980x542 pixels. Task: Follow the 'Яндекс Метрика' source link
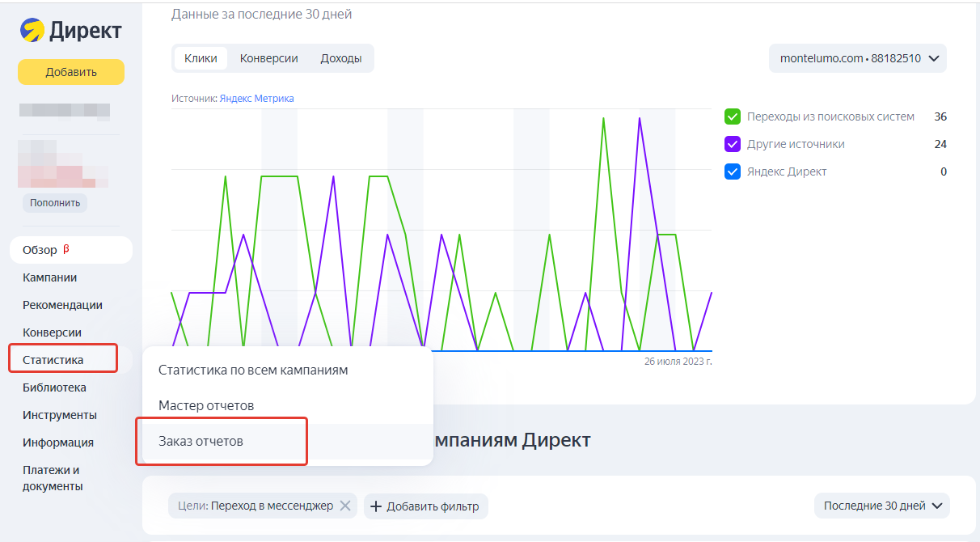[x=256, y=99]
